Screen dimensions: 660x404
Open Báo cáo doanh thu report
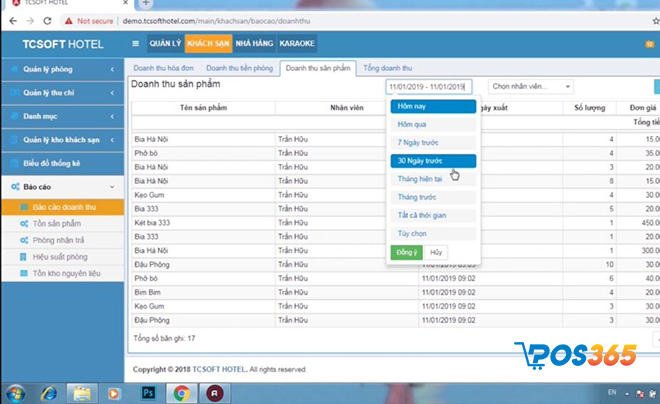[x=63, y=207]
